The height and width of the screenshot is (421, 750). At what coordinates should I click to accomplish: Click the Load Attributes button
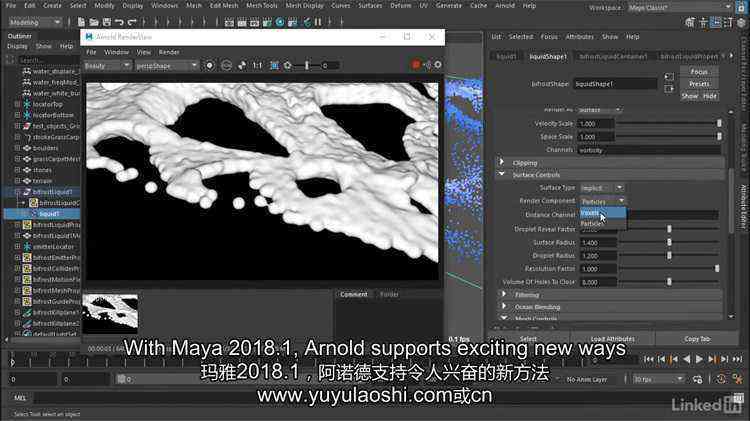[x=613, y=339]
